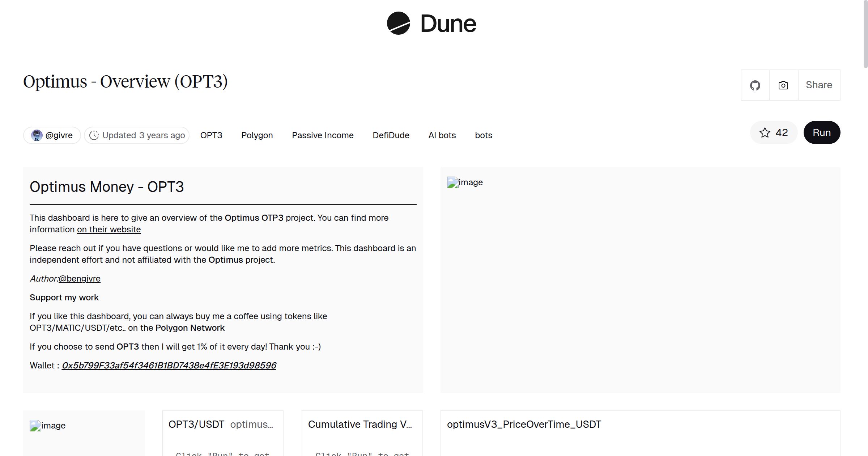Follow the 'on their website' link

coord(109,229)
